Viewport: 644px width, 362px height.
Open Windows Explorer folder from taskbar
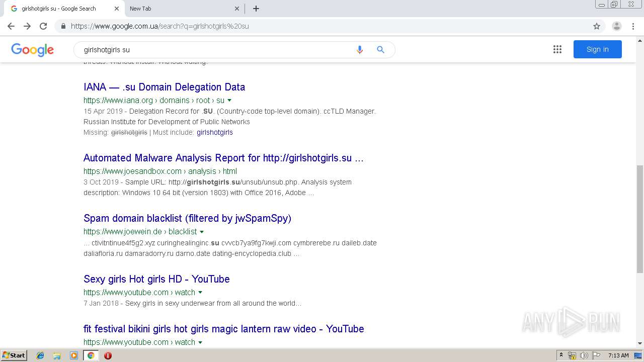(57, 355)
